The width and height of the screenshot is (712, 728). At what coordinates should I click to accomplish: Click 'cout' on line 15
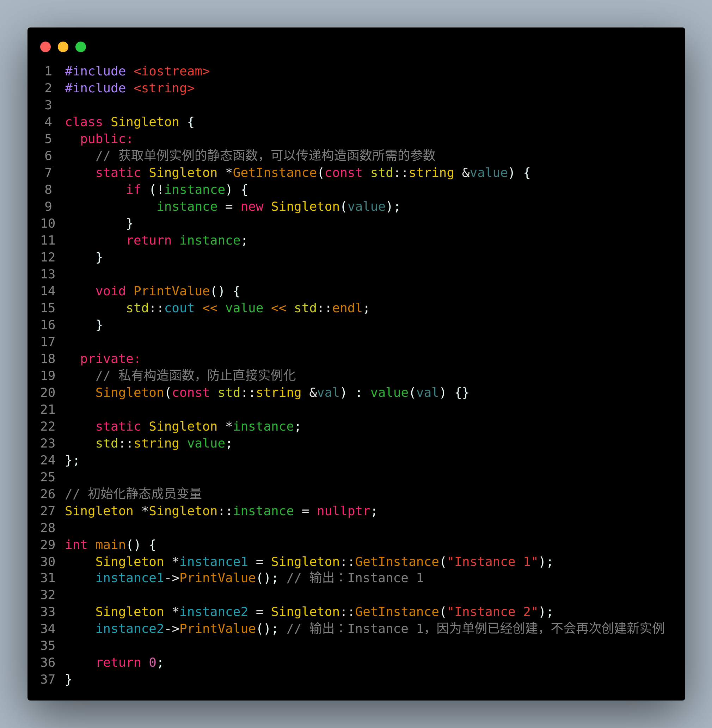[x=179, y=308]
